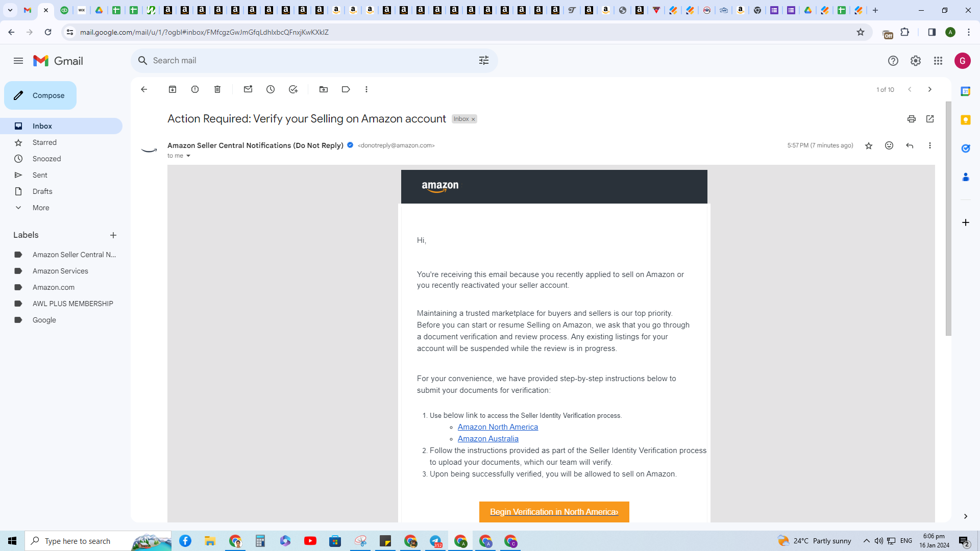Open Contacts side panel

point(966,177)
